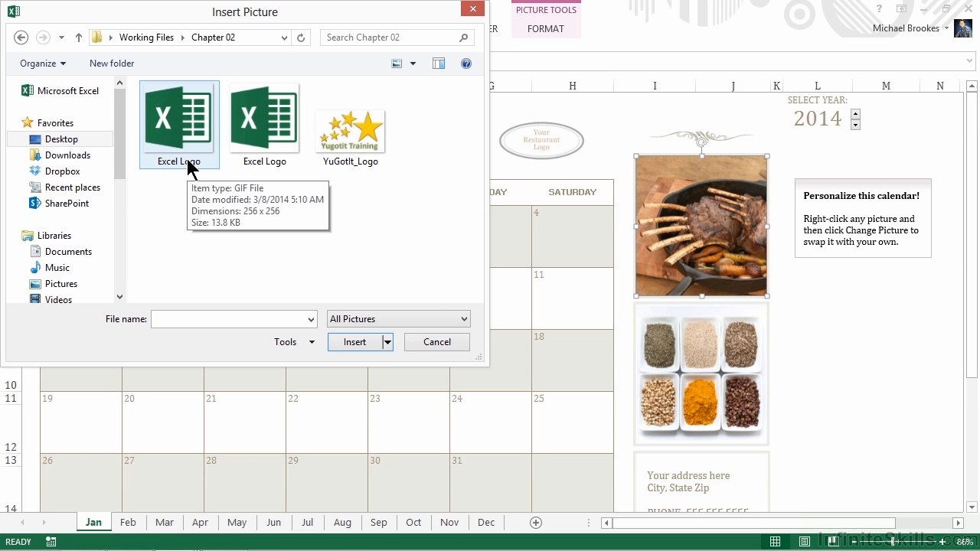Switch to the Sep sheet tab

point(378,523)
